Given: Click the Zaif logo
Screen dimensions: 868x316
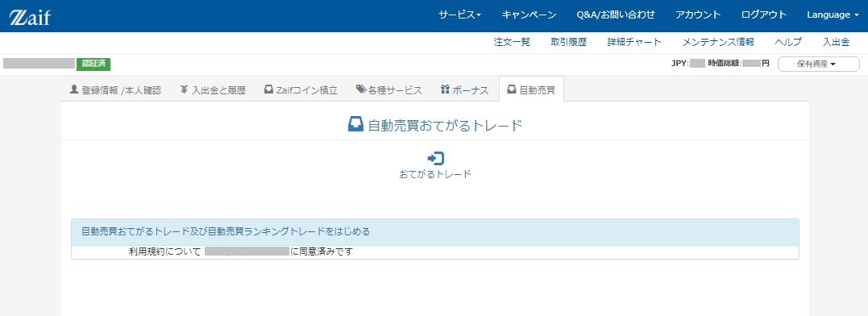Looking at the screenshot, I should [30, 17].
